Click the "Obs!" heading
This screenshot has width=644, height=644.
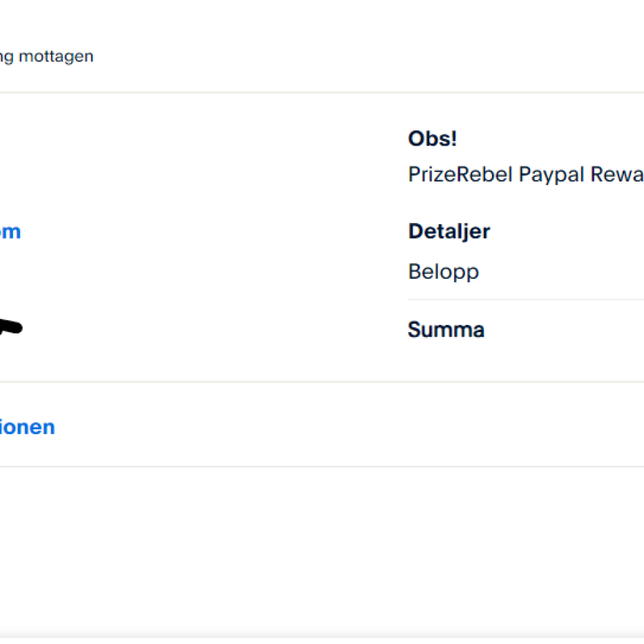tap(432, 139)
